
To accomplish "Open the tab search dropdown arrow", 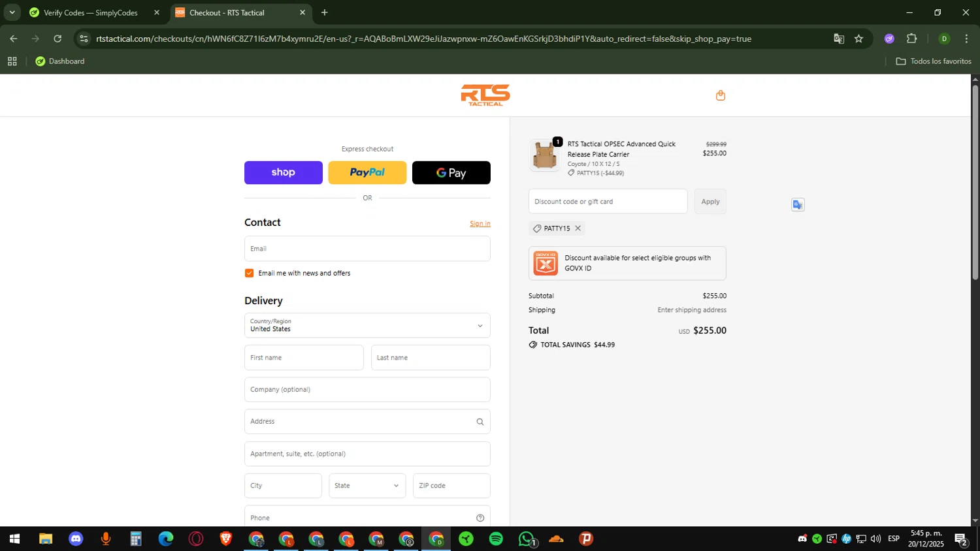I will click(x=12, y=12).
